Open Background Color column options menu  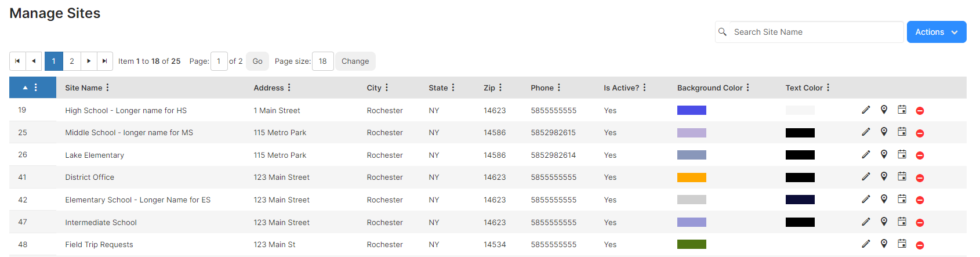[x=747, y=88]
